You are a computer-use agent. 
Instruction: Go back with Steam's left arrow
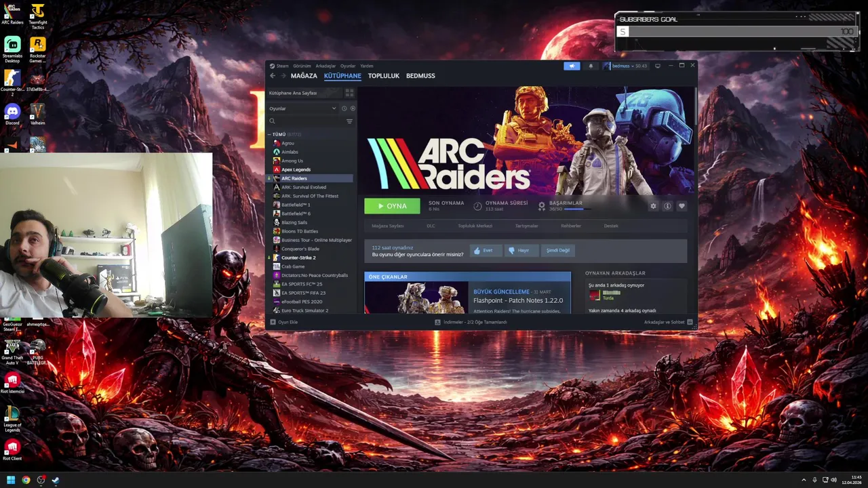coord(273,76)
